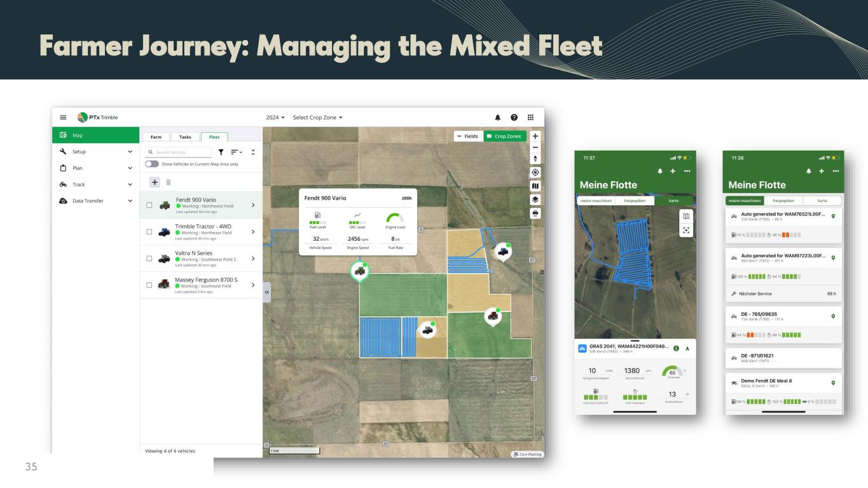Image resolution: width=868 pixels, height=488 pixels.
Task: Click the Search Vehicles input field
Action: pos(179,152)
